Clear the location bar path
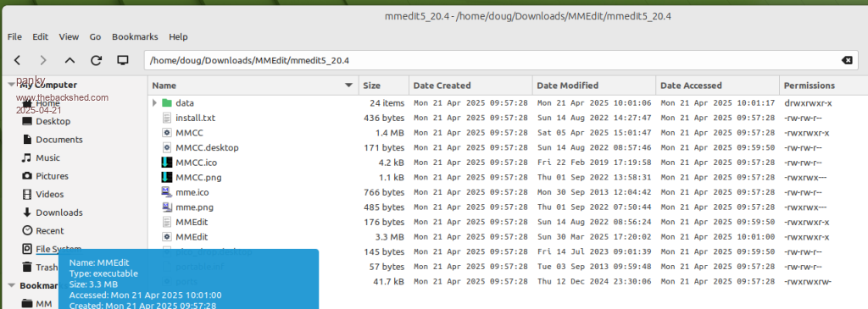Viewport: 868px width, 309px height. 847,60
